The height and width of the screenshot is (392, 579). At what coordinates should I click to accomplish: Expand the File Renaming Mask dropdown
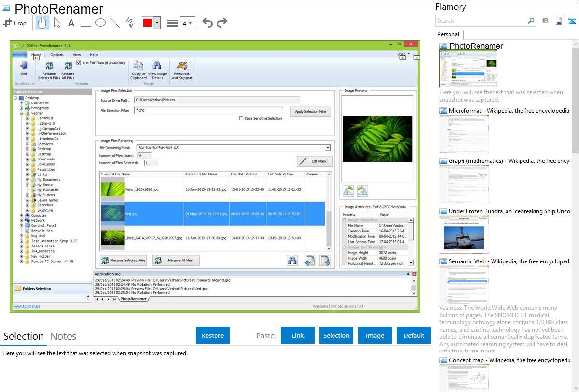(328, 148)
